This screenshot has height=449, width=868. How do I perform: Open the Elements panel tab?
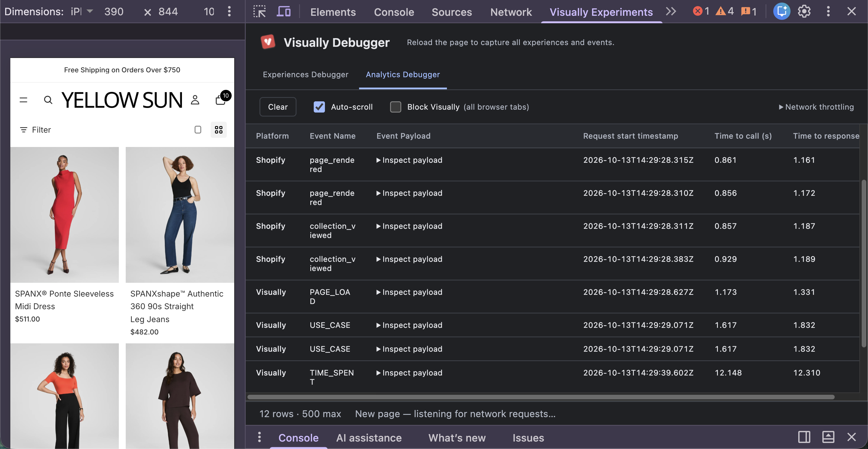[x=333, y=12]
